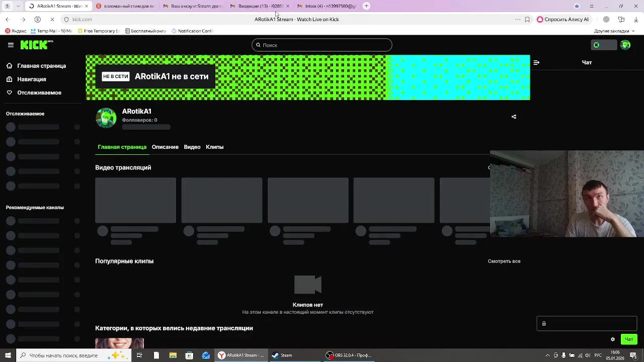
Task: Click the Windows taskbar search box
Action: (x=73, y=355)
